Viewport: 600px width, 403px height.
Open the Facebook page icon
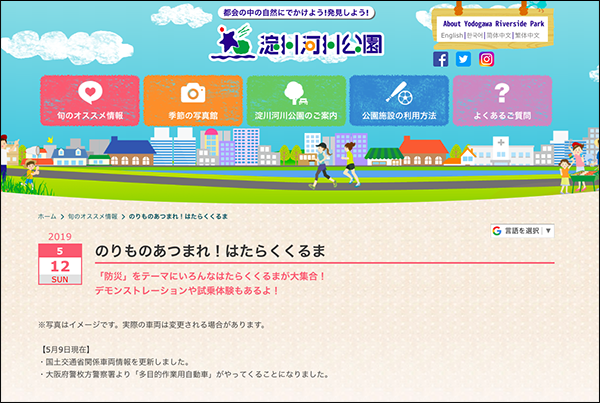click(440, 59)
